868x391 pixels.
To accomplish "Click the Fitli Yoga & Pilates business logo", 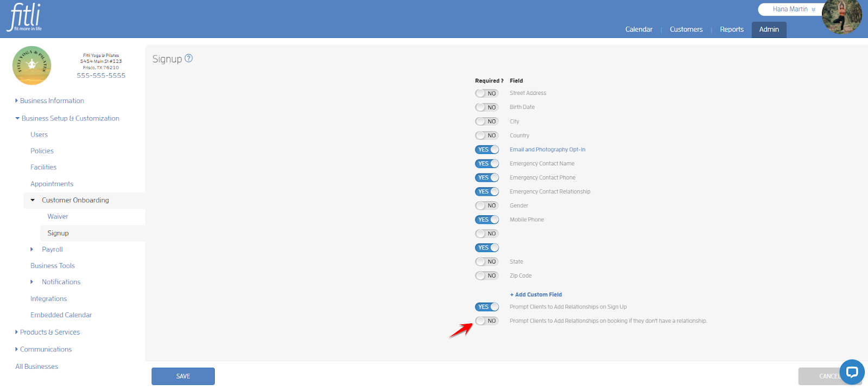I will 32,66.
